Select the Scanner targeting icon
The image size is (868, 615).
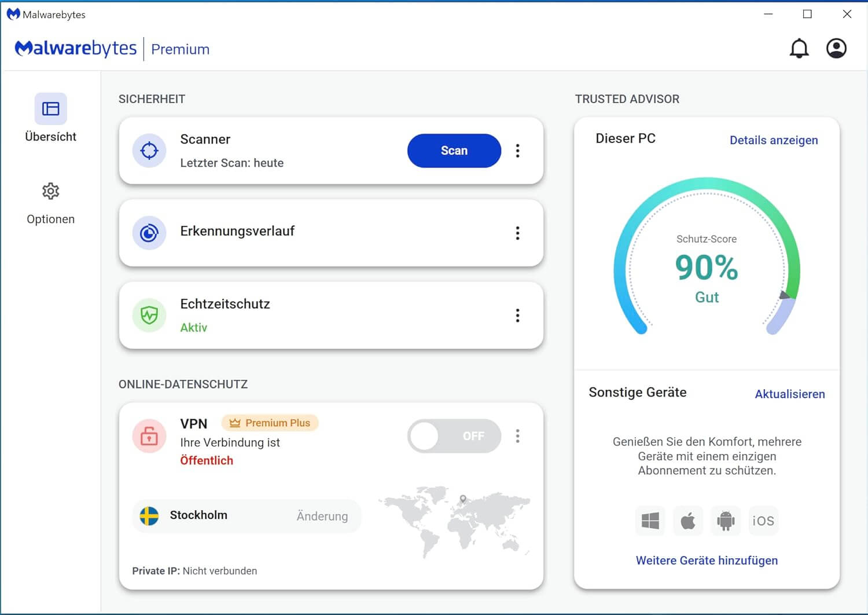coord(149,151)
